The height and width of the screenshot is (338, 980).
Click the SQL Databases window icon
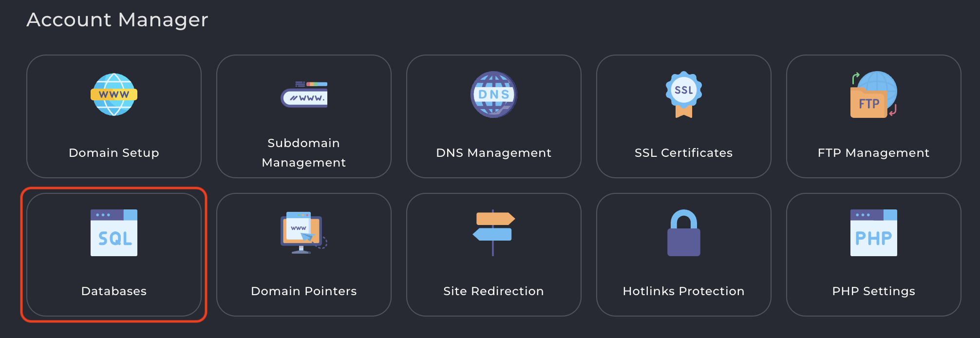point(114,233)
